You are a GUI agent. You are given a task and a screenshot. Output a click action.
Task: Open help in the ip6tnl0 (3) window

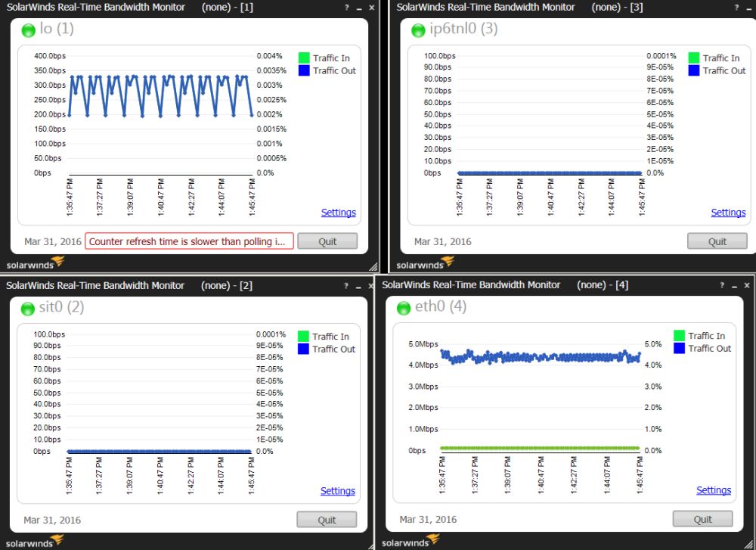coord(736,8)
